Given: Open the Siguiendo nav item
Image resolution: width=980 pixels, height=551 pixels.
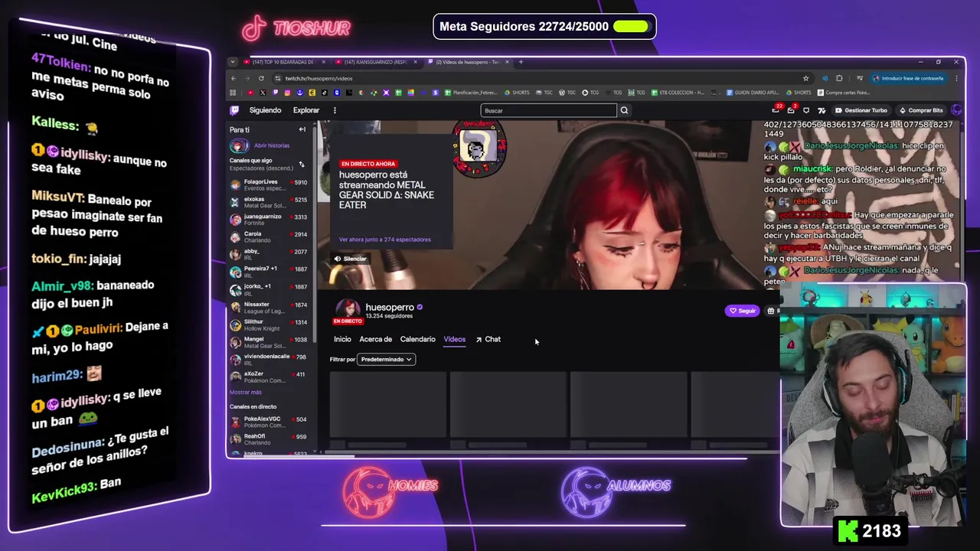Looking at the screenshot, I should pos(265,110).
